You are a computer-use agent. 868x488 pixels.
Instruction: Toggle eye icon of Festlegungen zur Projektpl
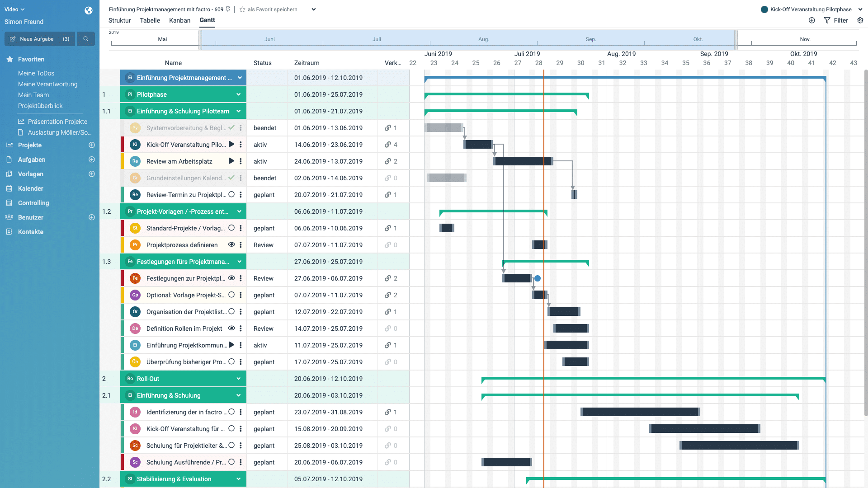pyautogui.click(x=231, y=278)
